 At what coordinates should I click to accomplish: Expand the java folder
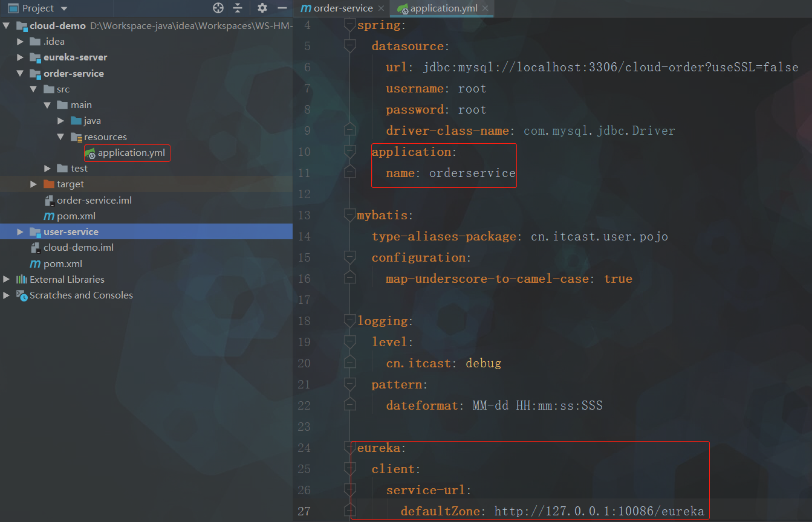point(60,121)
